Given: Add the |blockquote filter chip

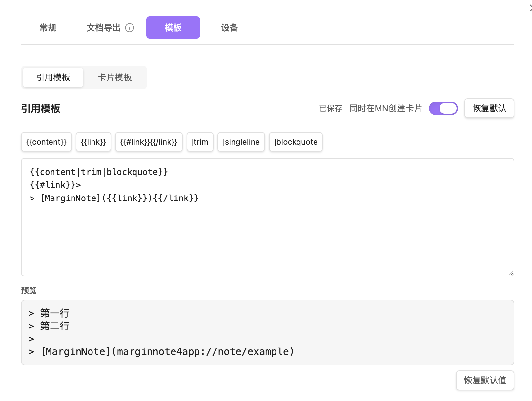Looking at the screenshot, I should click(x=296, y=142).
